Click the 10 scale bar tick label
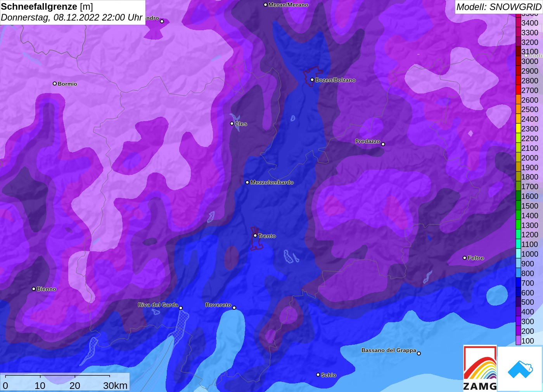The height and width of the screenshot is (392, 543). pos(40,385)
